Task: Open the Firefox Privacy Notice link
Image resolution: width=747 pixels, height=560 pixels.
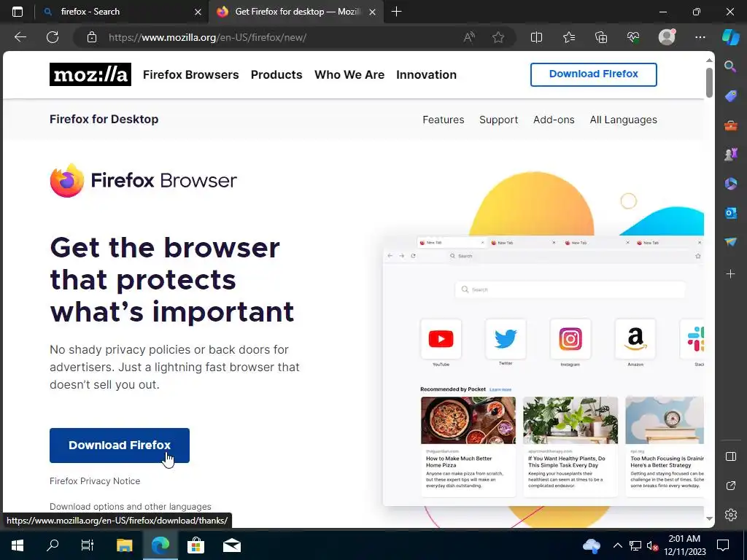Action: pyautogui.click(x=95, y=481)
